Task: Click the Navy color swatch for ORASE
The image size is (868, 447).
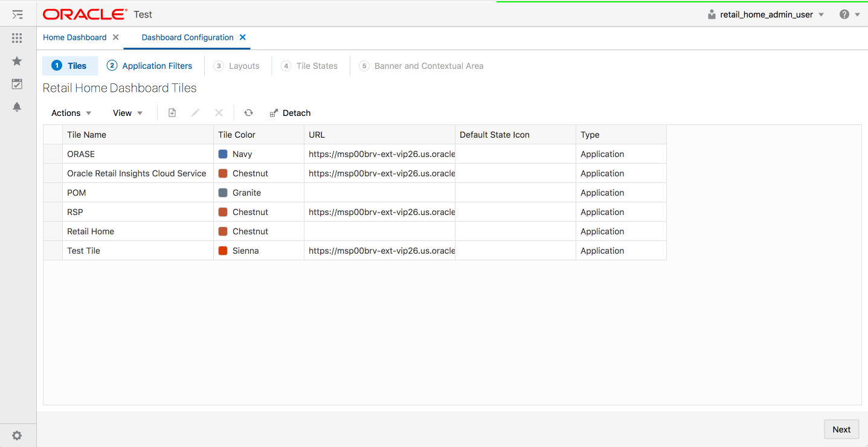Action: tap(224, 154)
